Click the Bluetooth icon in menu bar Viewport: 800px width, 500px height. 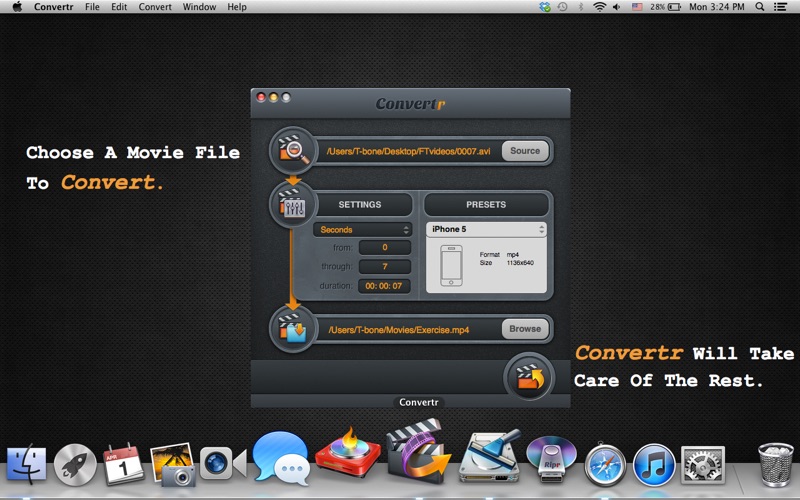[581, 7]
